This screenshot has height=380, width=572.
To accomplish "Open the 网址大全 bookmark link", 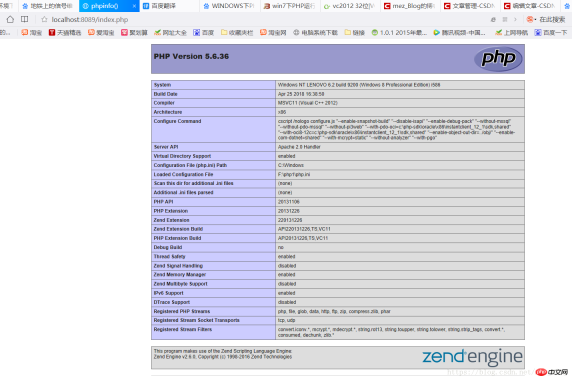I will pyautogui.click(x=170, y=32).
